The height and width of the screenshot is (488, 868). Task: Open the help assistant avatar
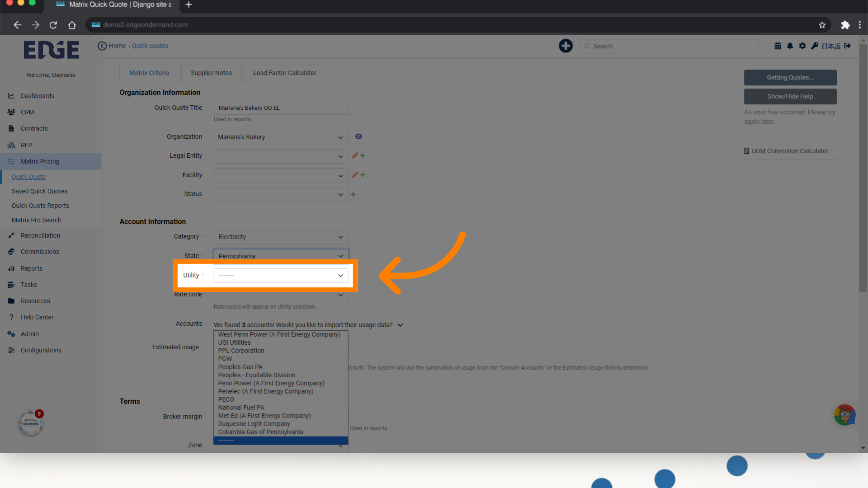pyautogui.click(x=844, y=415)
